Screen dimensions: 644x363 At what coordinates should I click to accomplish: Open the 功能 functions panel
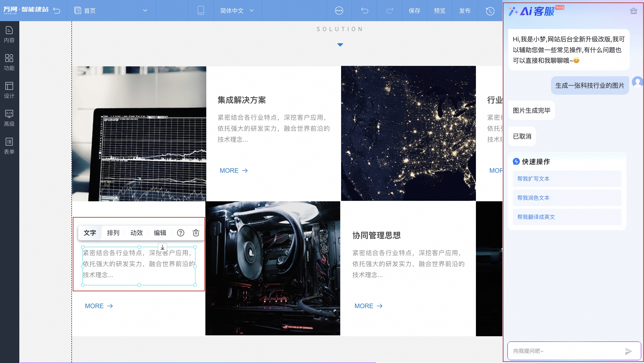(9, 62)
